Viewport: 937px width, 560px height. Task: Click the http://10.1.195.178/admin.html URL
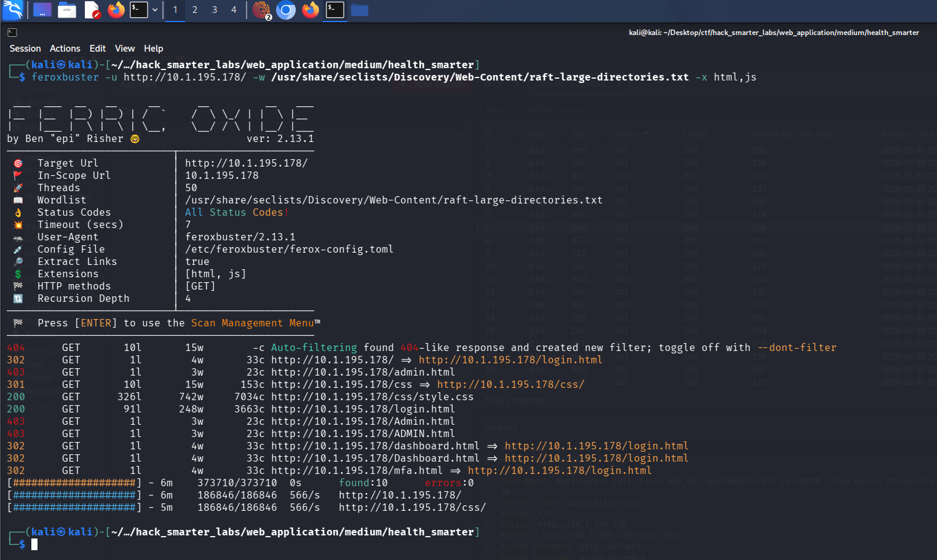coord(363,372)
